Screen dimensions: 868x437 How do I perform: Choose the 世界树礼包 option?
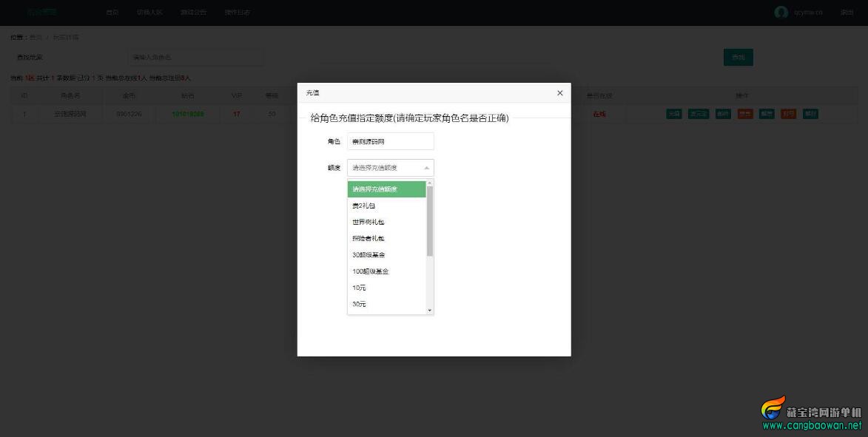387,222
